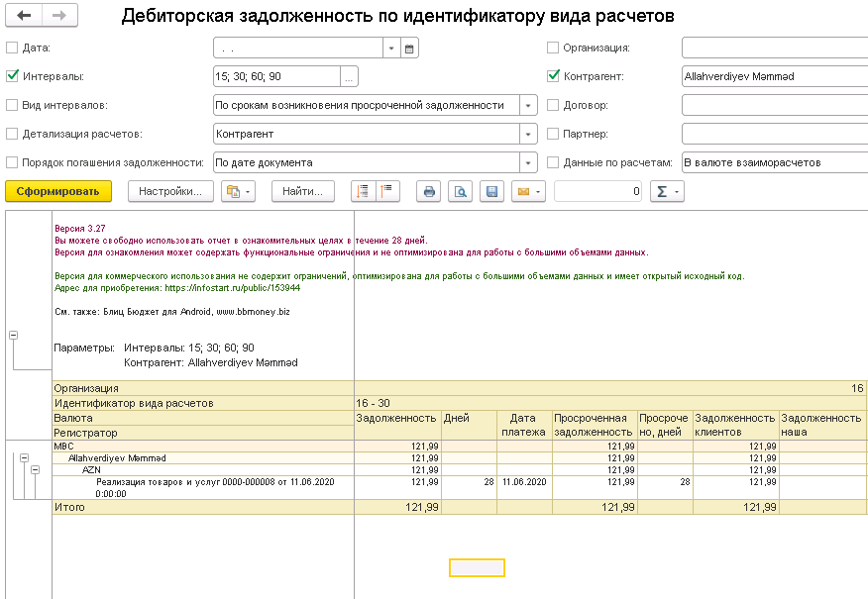
Task: Click the Задолженность наша column header
Action: click(x=822, y=426)
